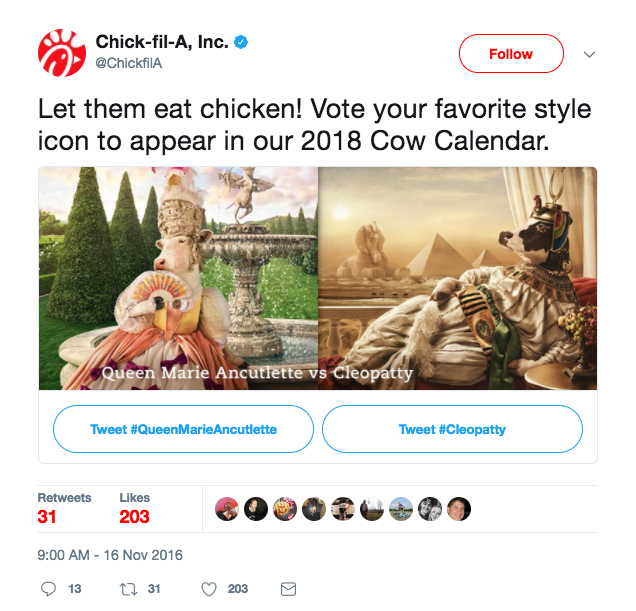The width and height of the screenshot is (636, 611).
Task: Follow the Chick-fil-A account
Action: point(511,54)
